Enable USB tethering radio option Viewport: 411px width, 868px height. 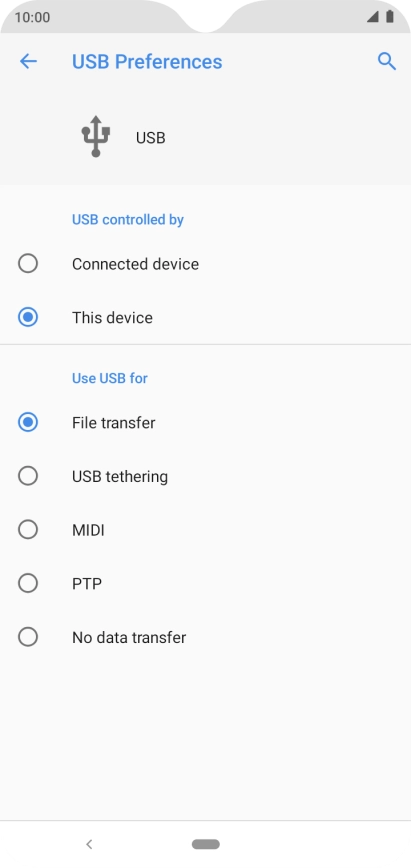pyautogui.click(x=28, y=476)
